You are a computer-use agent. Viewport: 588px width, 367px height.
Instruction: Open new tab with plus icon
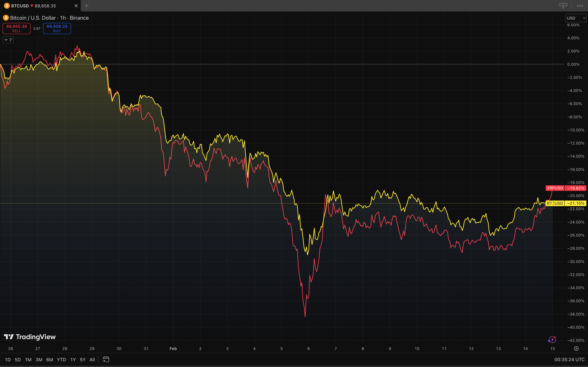pos(86,6)
